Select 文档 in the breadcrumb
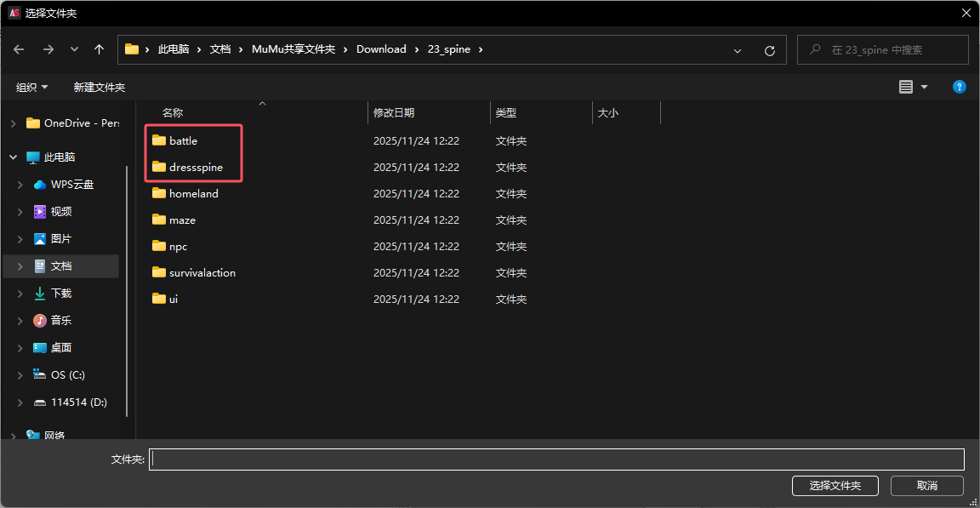This screenshot has height=508, width=980. point(220,49)
